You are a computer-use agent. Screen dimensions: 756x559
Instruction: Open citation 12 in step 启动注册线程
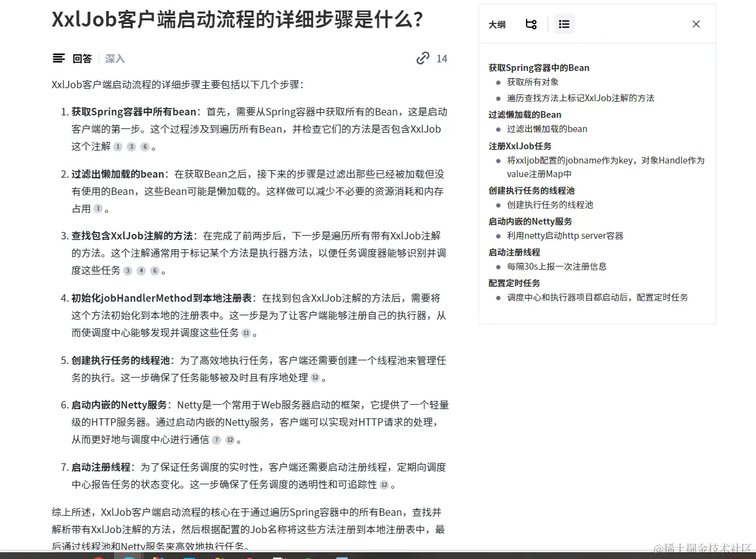pyautogui.click(x=384, y=485)
